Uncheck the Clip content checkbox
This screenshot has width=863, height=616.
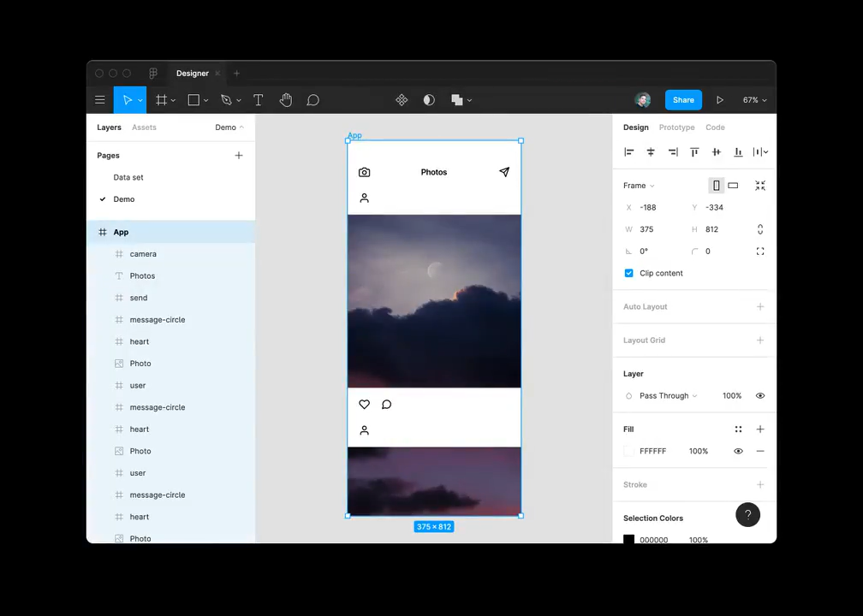point(629,273)
